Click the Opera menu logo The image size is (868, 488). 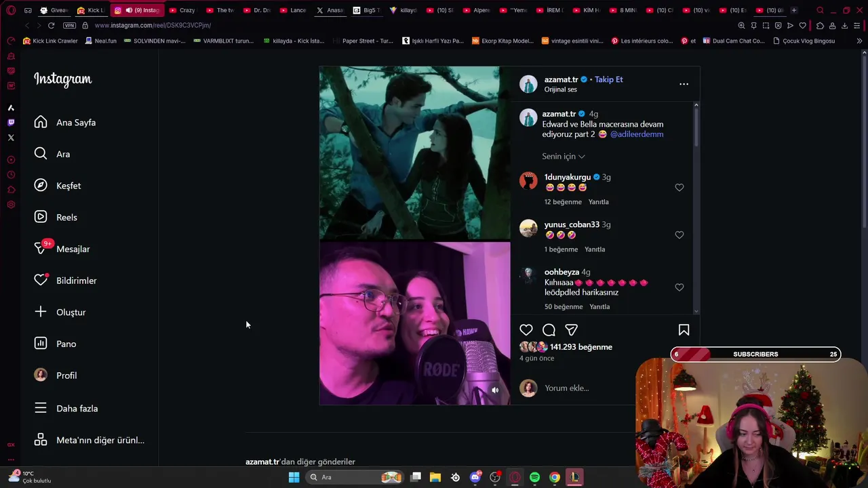[11, 10]
